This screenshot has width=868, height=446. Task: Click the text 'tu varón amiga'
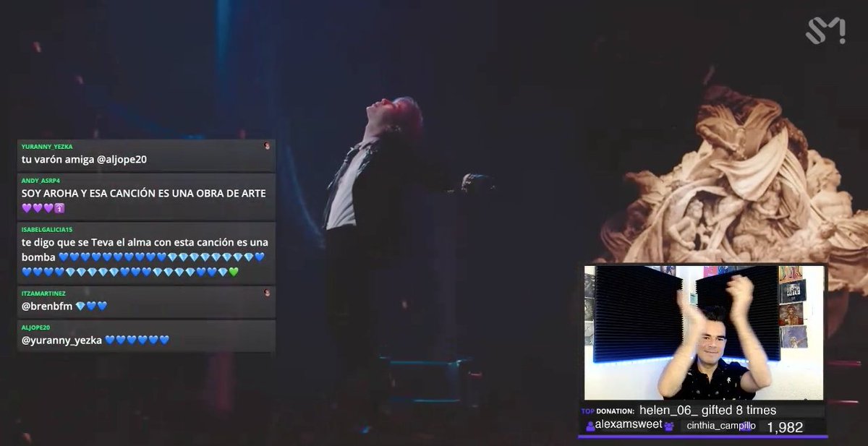pyautogui.click(x=58, y=159)
